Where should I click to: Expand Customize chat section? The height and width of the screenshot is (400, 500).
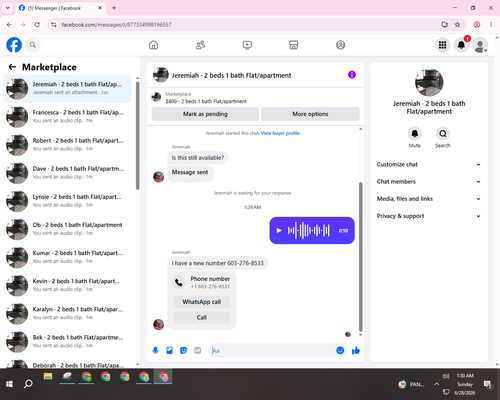(429, 164)
